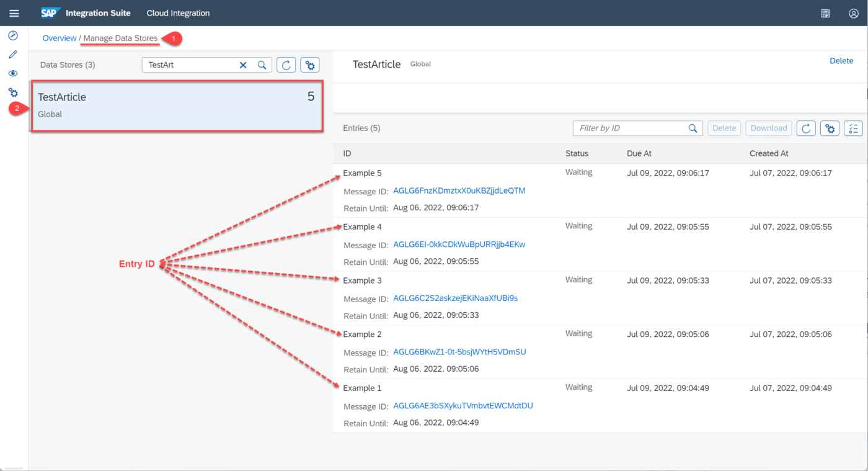The width and height of the screenshot is (868, 471).
Task: Open entries table settings
Action: click(x=830, y=128)
